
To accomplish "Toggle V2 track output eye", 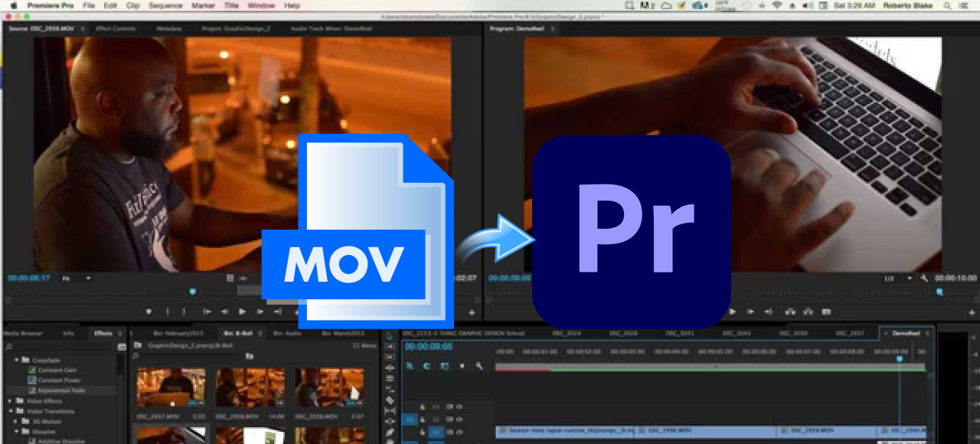I will click(x=459, y=420).
